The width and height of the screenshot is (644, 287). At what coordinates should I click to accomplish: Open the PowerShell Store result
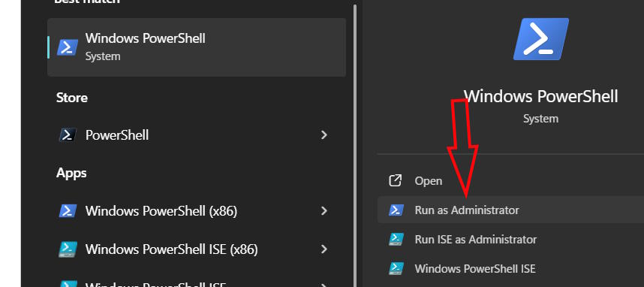click(197, 135)
